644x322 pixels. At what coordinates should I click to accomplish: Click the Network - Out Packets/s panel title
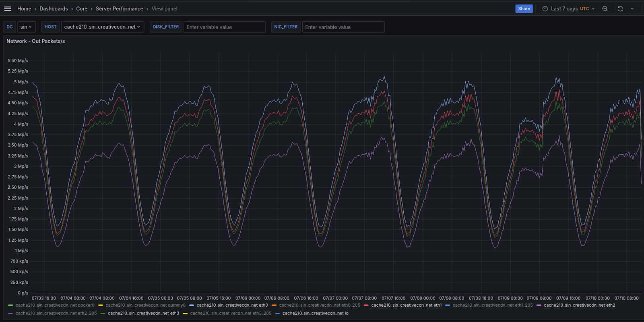(36, 41)
